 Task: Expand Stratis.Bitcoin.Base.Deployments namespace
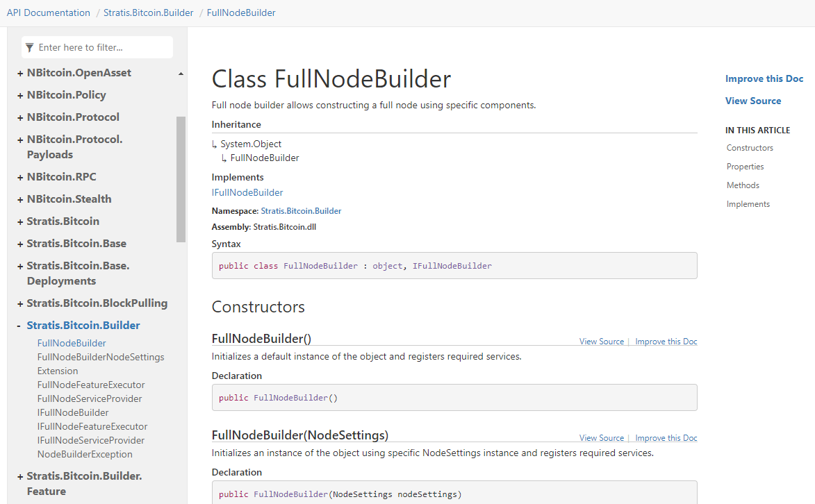[x=19, y=267]
